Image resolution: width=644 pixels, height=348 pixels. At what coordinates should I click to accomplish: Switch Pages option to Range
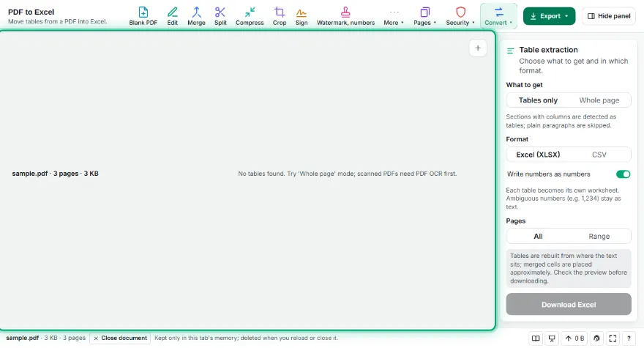(x=599, y=236)
